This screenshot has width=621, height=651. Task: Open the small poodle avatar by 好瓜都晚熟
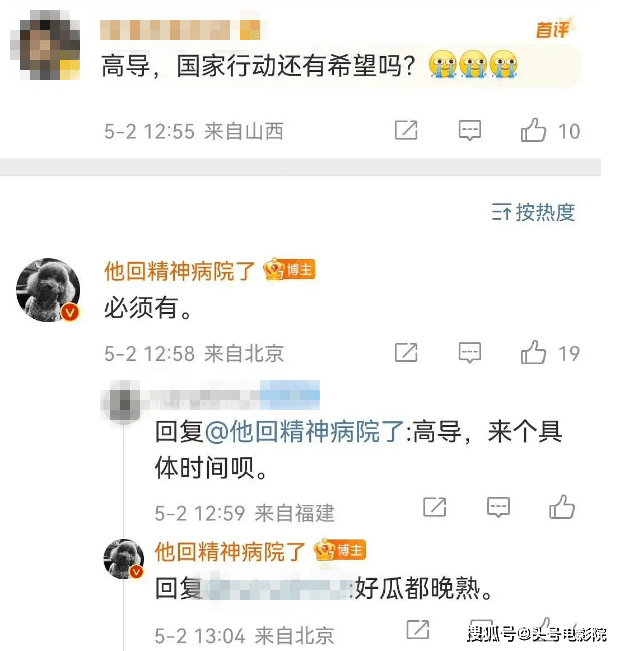pos(123,559)
